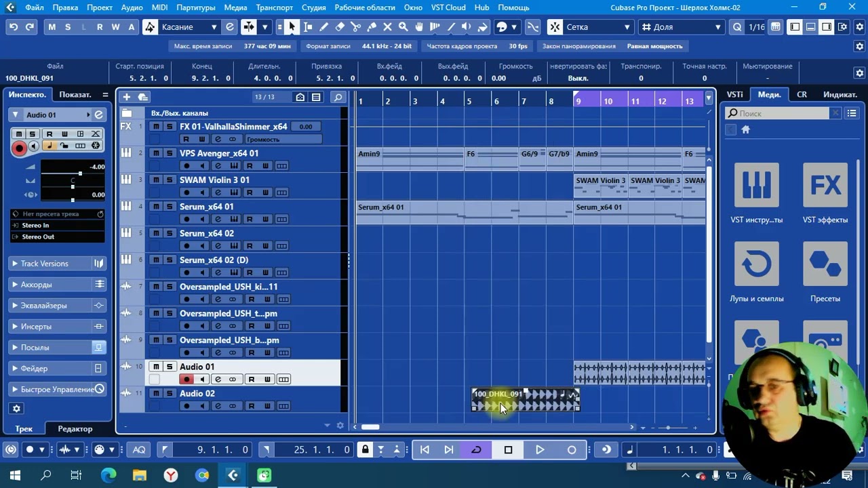
Task: Expand the Посылы inspector section
Action: (x=57, y=348)
